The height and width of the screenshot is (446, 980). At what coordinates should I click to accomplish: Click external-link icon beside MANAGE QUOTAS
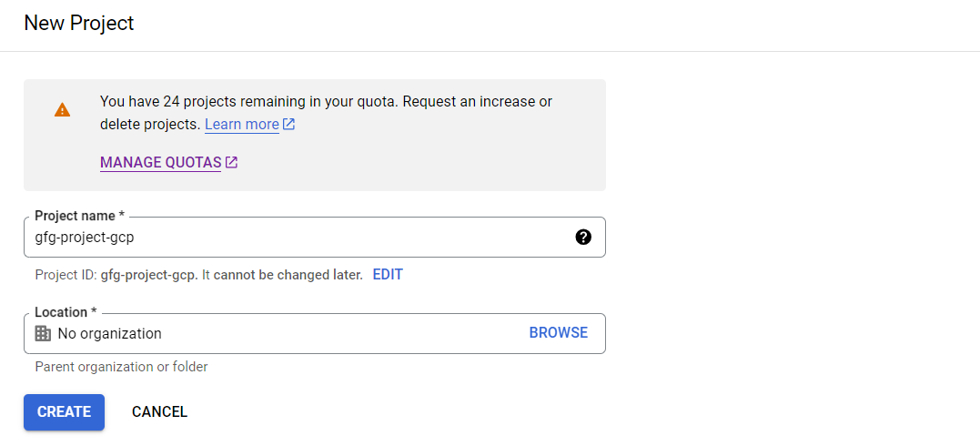tap(232, 163)
